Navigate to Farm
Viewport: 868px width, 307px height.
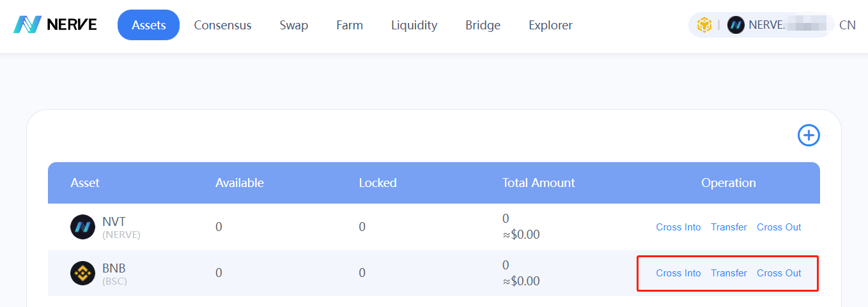coord(350,26)
